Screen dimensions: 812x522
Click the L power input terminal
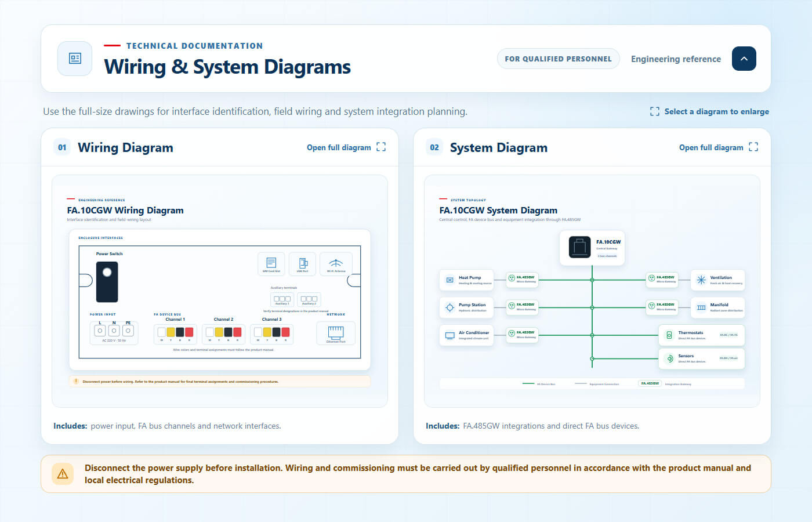[x=100, y=331]
